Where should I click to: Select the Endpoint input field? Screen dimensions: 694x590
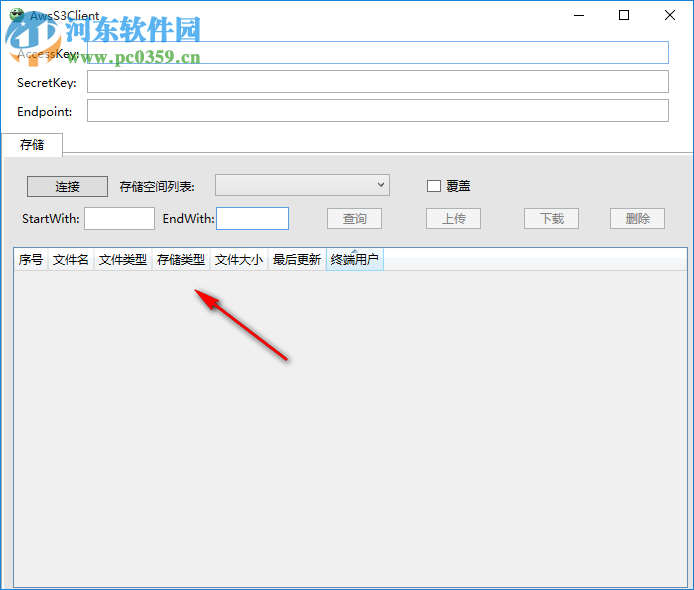tap(378, 110)
